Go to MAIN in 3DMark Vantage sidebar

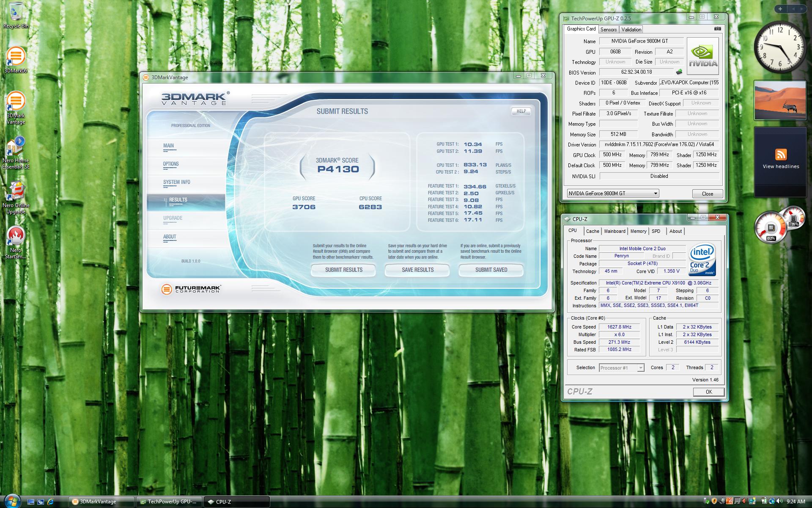[186, 147]
